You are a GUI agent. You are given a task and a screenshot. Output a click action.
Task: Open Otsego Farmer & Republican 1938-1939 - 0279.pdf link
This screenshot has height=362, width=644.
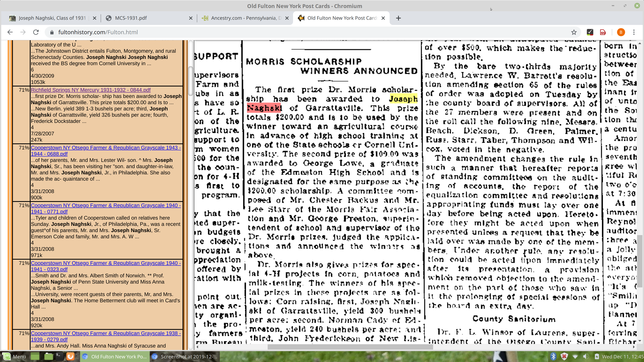106,336
